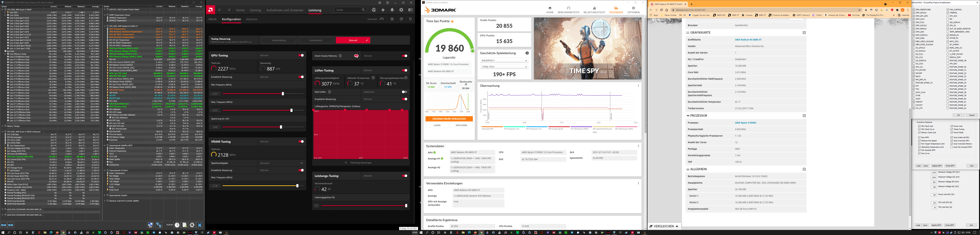
Task: Toggle Lüfter-Tuning Aktiviert switch
Action: 404,70
